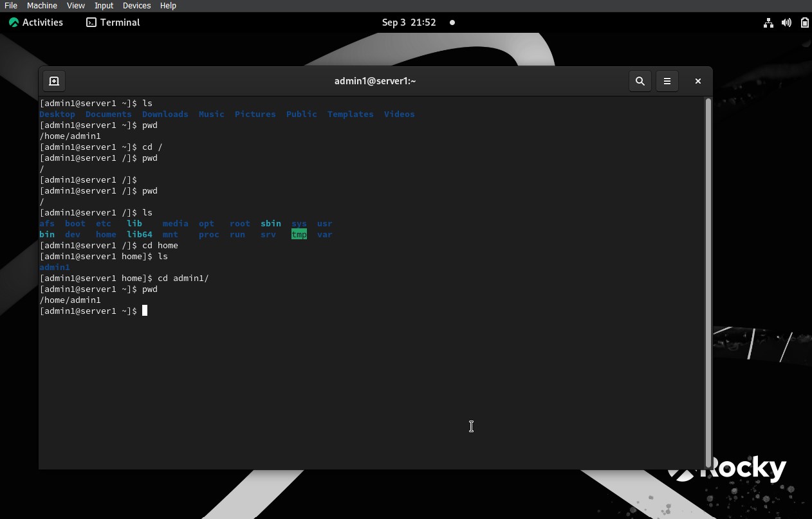Open the terminal hamburger menu

[x=667, y=81]
